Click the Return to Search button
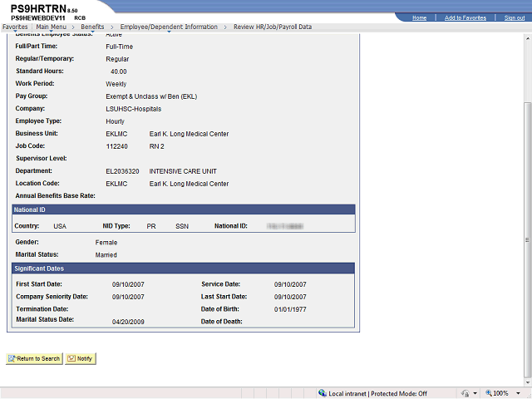The width and height of the screenshot is (532, 399). point(34,358)
